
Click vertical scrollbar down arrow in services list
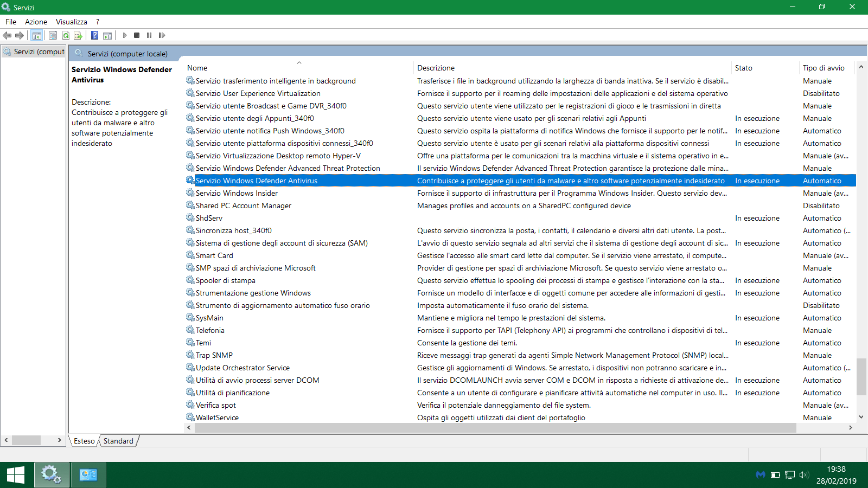point(861,417)
